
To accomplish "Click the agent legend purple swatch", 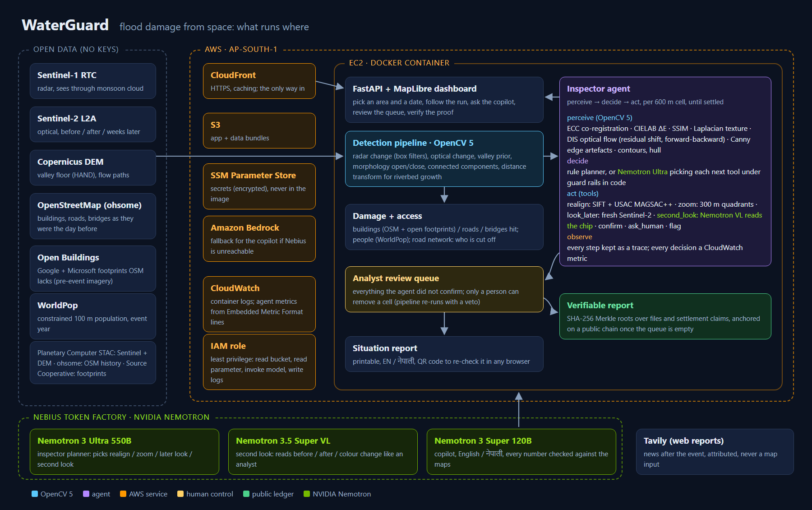I will point(86,494).
